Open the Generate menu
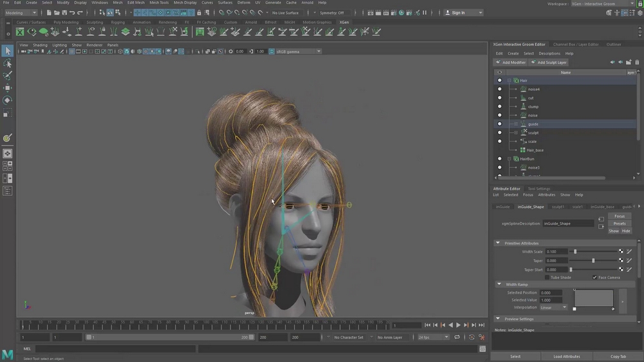Image resolution: width=644 pixels, height=362 pixels. pos(273,3)
